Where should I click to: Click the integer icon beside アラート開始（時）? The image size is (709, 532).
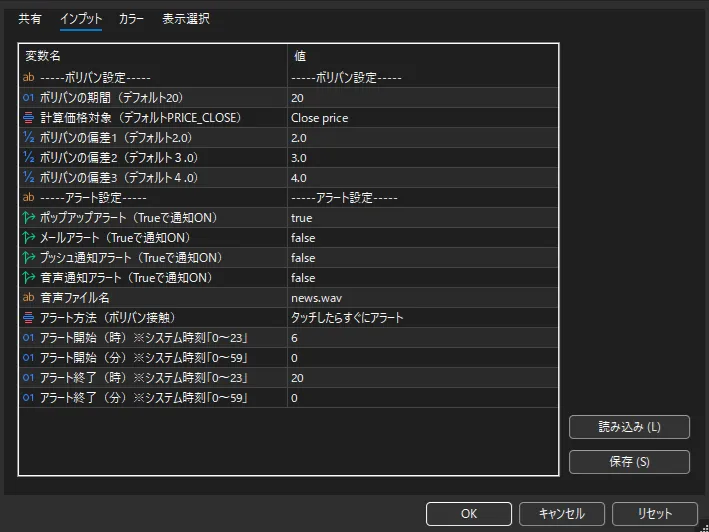28,338
